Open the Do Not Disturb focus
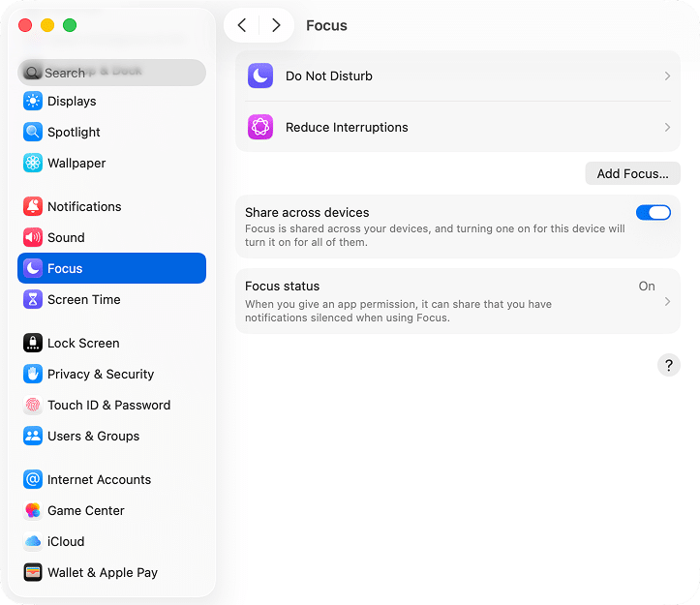The width and height of the screenshot is (700, 605). pyautogui.click(x=458, y=76)
